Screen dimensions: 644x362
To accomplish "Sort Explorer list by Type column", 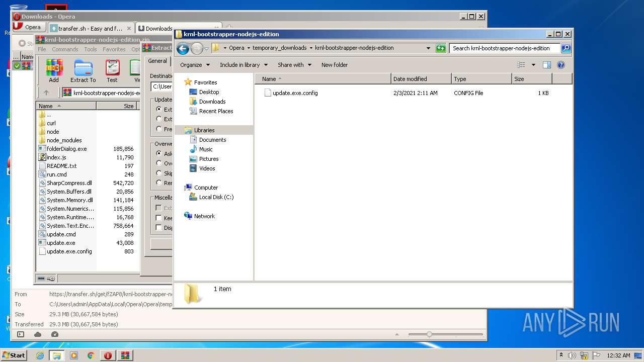I will 481,79.
